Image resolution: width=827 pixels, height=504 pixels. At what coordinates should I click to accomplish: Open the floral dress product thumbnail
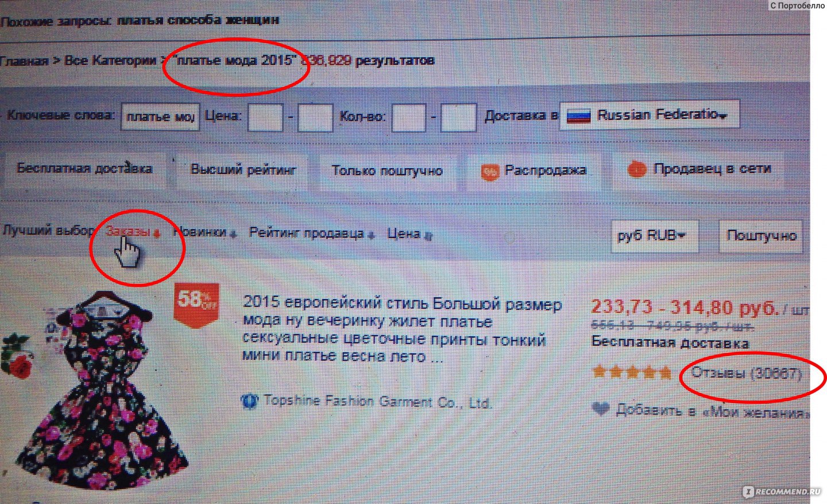point(84,390)
